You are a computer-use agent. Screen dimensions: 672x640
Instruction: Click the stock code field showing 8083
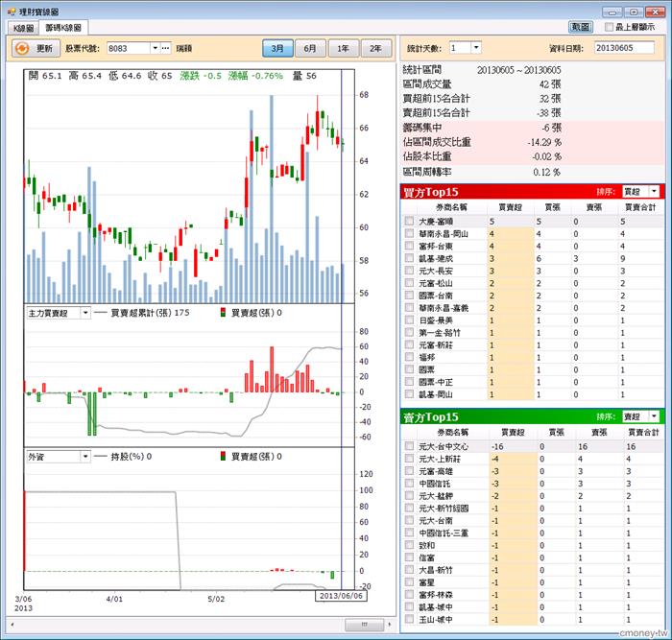click(129, 48)
